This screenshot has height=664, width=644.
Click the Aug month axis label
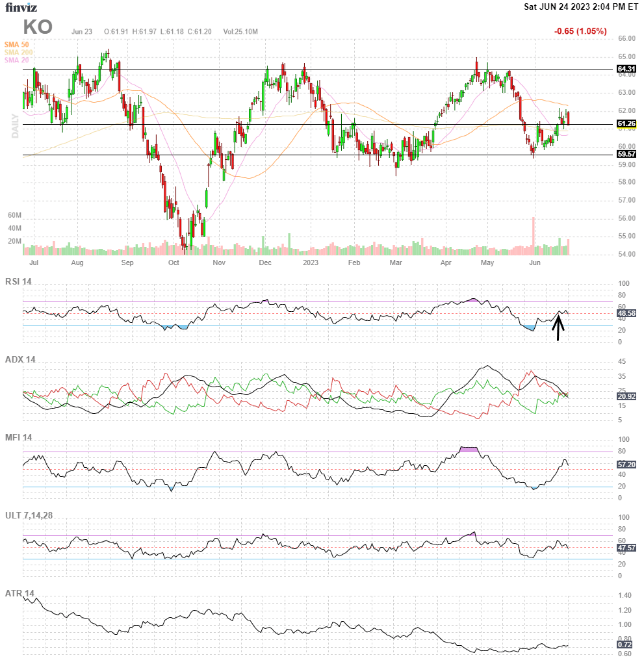pos(77,262)
